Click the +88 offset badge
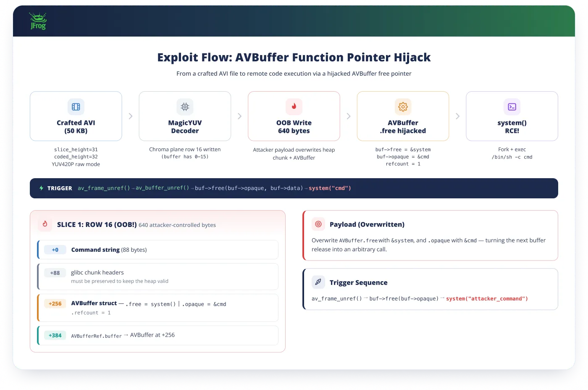588x390 pixels. [x=55, y=273]
